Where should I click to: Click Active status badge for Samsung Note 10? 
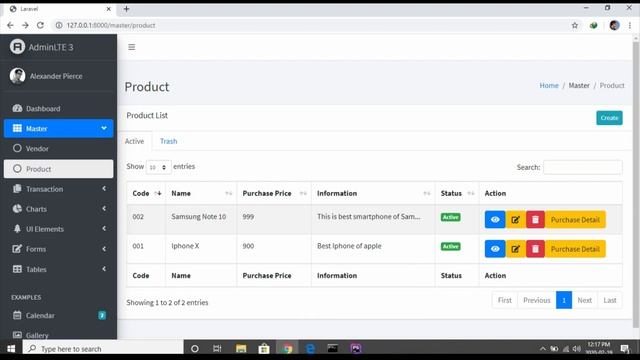[x=451, y=217]
